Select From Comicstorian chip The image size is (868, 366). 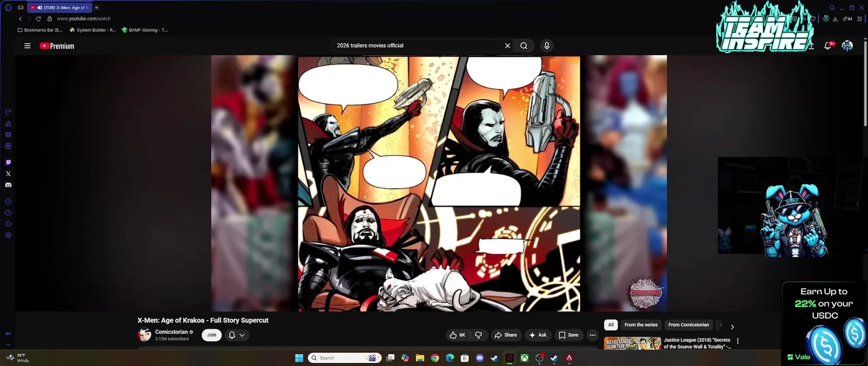(x=688, y=325)
